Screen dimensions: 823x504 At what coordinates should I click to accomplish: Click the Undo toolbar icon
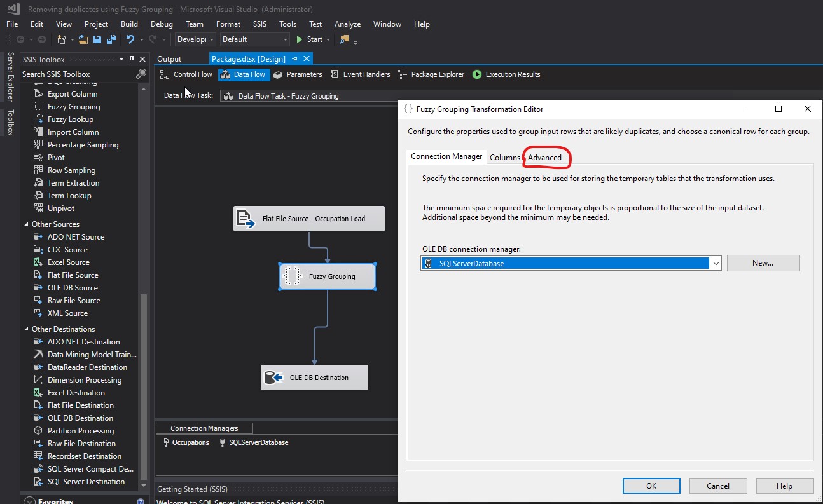[x=130, y=39]
